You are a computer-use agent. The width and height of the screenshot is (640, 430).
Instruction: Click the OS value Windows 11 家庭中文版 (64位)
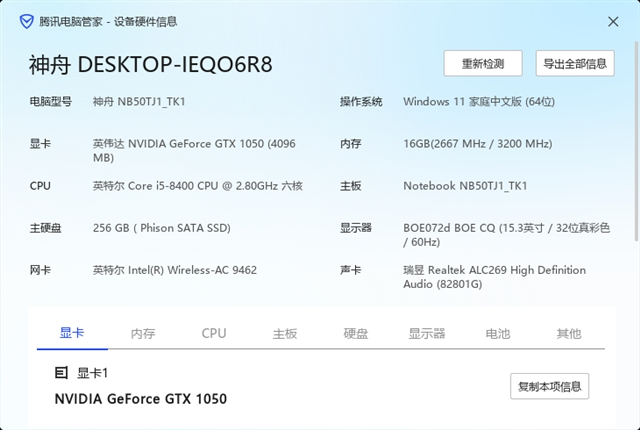pyautogui.click(x=479, y=102)
